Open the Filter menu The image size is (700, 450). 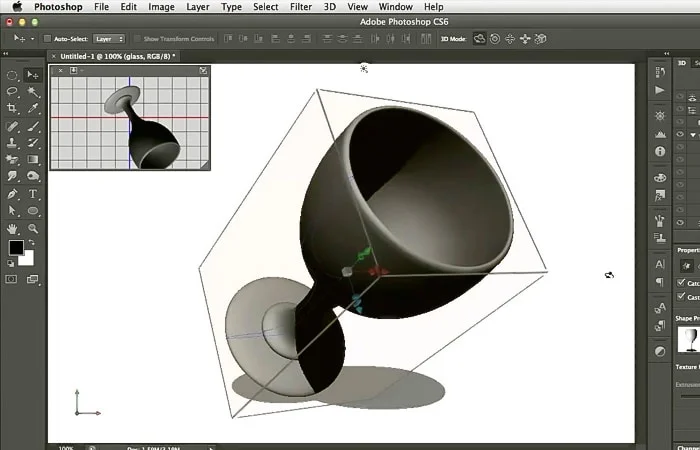(301, 7)
